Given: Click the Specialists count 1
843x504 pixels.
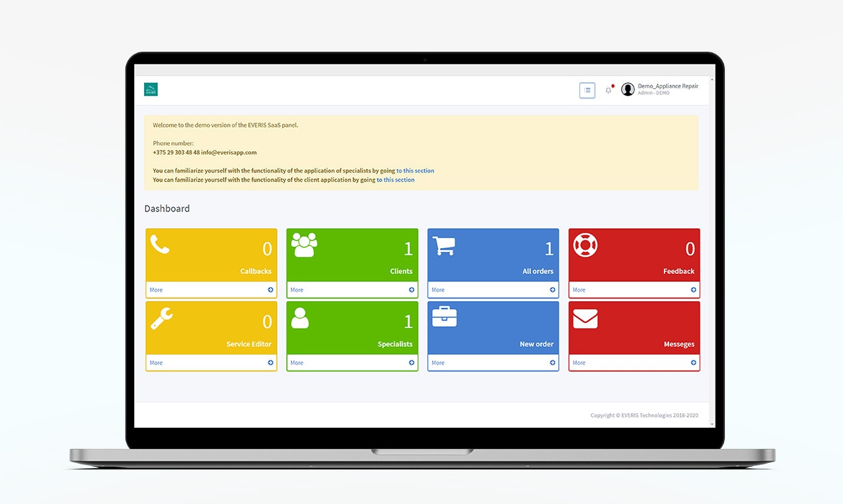Looking at the screenshot, I should tap(408, 322).
